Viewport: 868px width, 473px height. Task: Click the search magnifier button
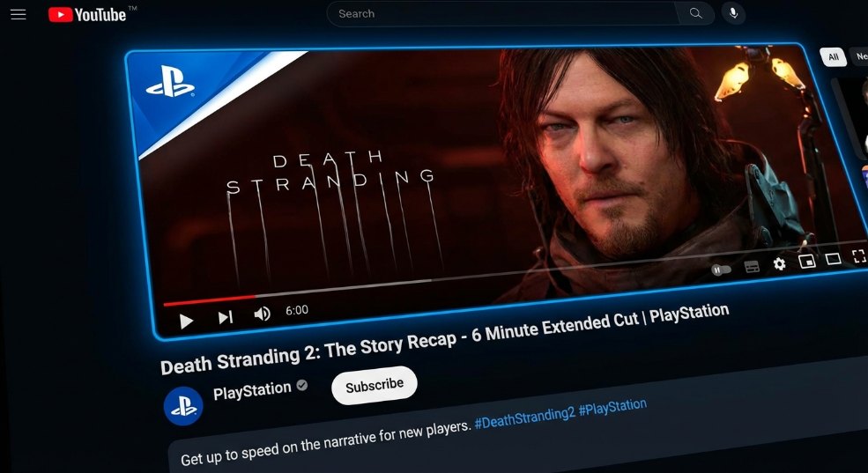(696, 14)
